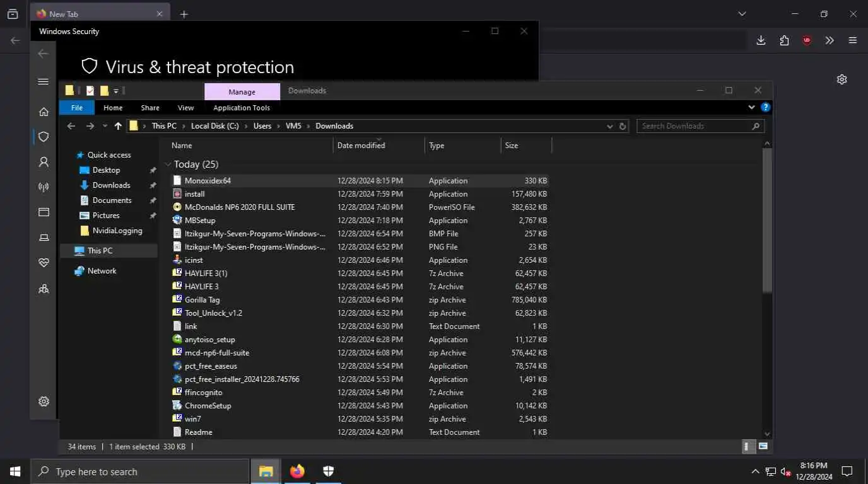Sort by Date modified column header

point(378,146)
